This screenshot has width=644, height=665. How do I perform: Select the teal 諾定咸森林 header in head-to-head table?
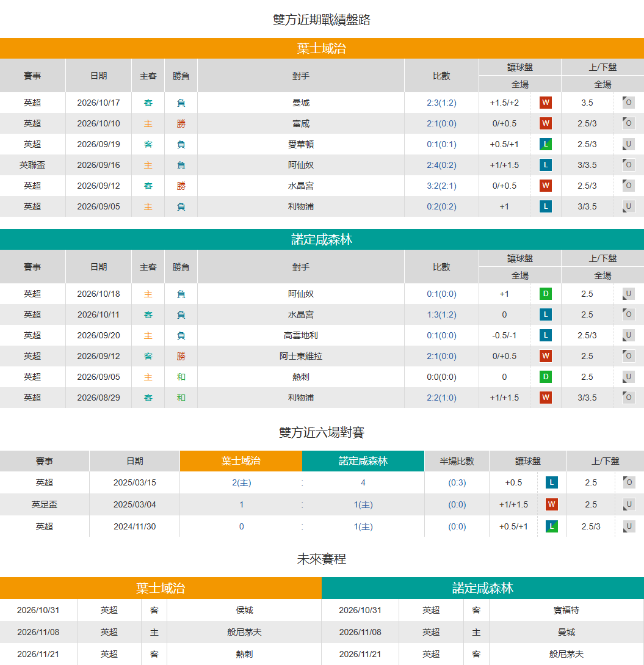[363, 461]
